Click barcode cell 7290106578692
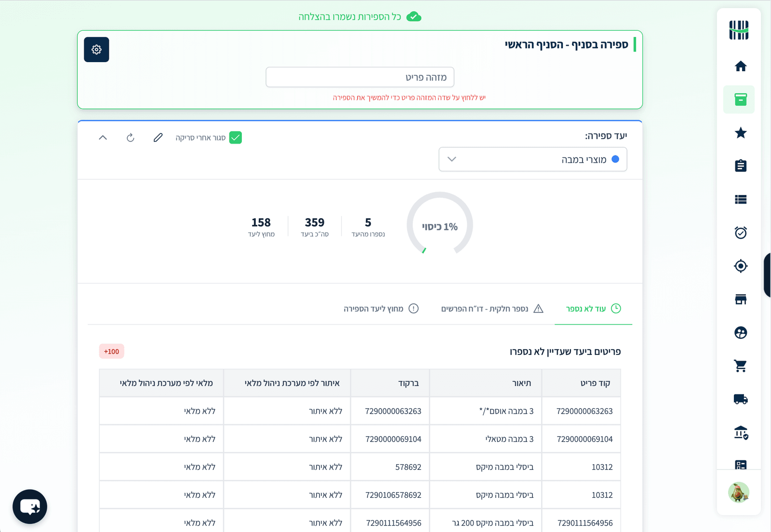Viewport: 771px width, 532px height. point(390,495)
